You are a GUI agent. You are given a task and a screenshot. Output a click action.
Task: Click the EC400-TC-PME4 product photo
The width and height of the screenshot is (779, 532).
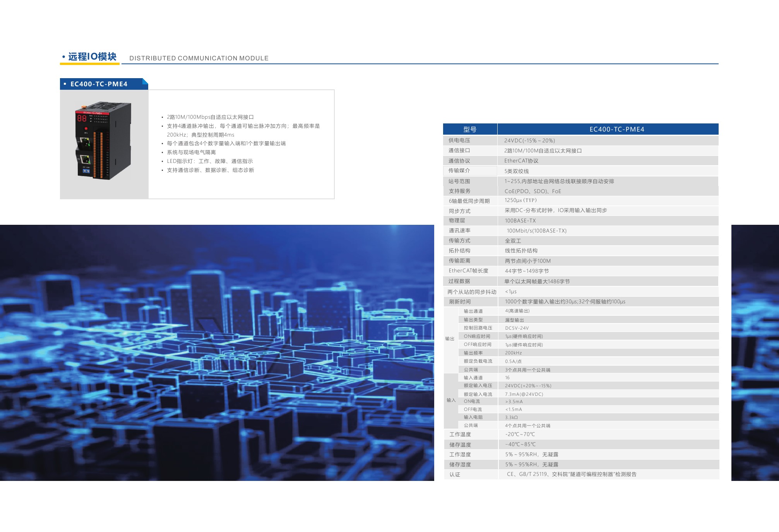(104, 141)
